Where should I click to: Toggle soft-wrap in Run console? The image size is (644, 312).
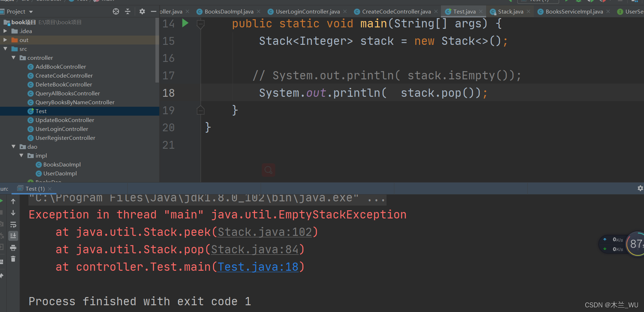(13, 224)
